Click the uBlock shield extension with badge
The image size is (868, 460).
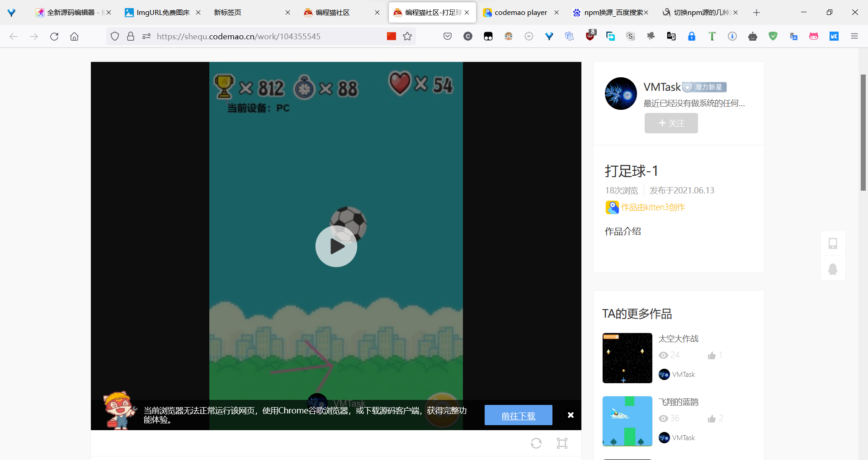coord(590,35)
